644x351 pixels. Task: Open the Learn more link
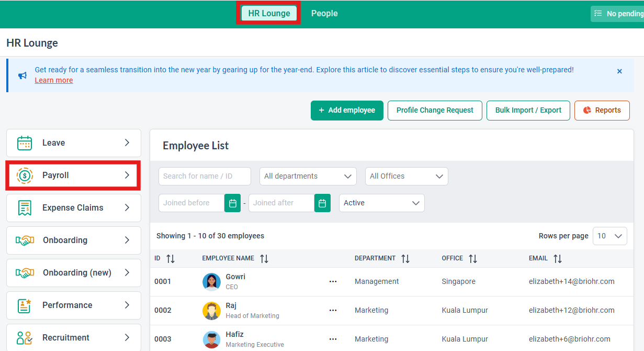click(53, 80)
